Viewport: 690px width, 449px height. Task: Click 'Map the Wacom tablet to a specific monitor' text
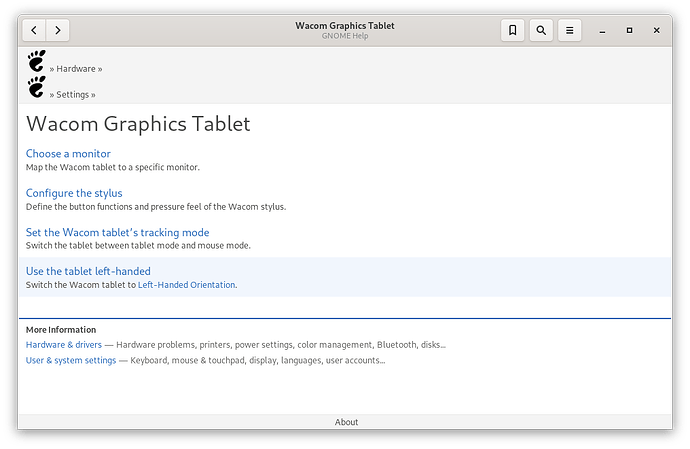coord(113,167)
